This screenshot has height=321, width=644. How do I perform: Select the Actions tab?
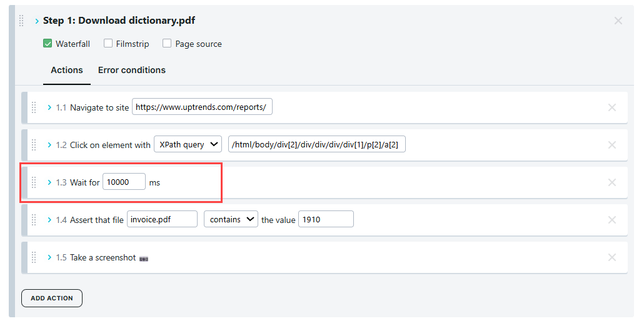(x=67, y=70)
